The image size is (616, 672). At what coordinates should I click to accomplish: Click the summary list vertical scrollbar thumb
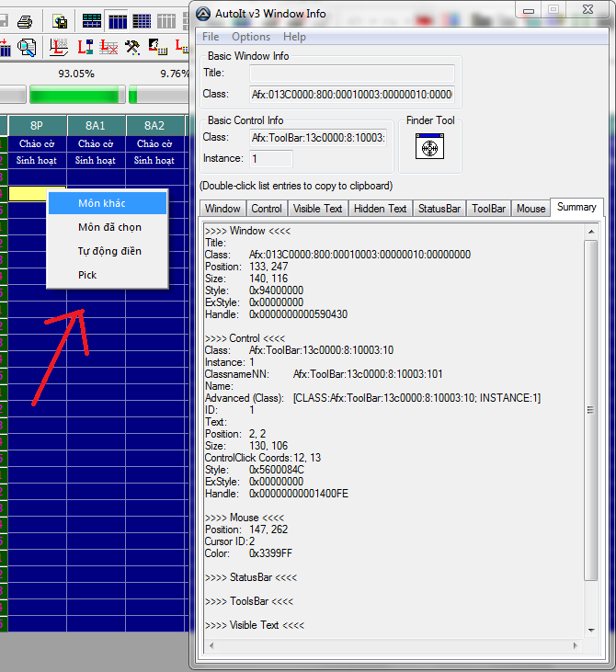[591, 410]
